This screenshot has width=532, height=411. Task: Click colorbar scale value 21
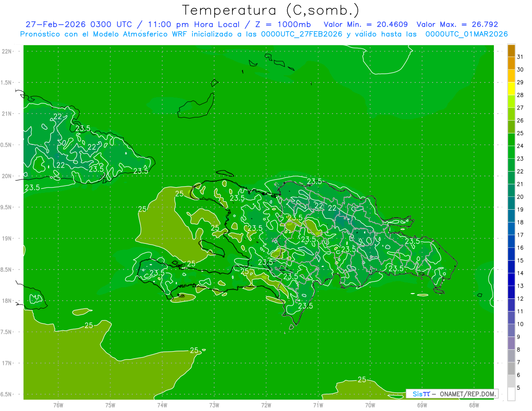[x=520, y=184]
